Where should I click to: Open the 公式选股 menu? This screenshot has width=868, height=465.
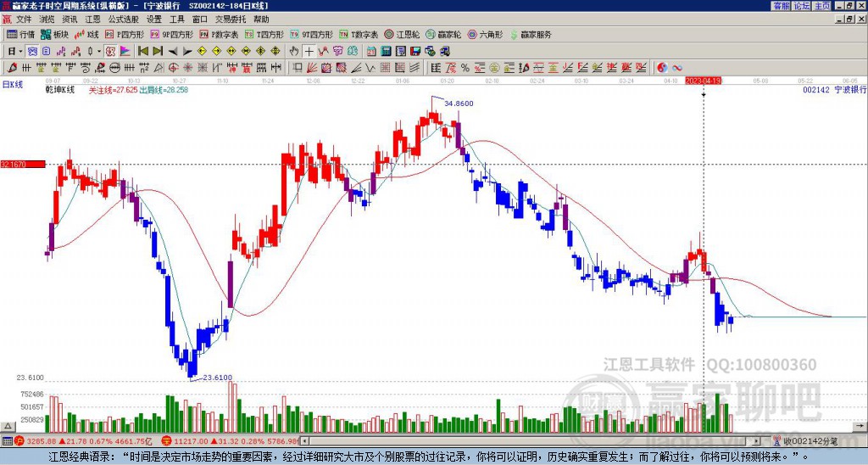124,20
